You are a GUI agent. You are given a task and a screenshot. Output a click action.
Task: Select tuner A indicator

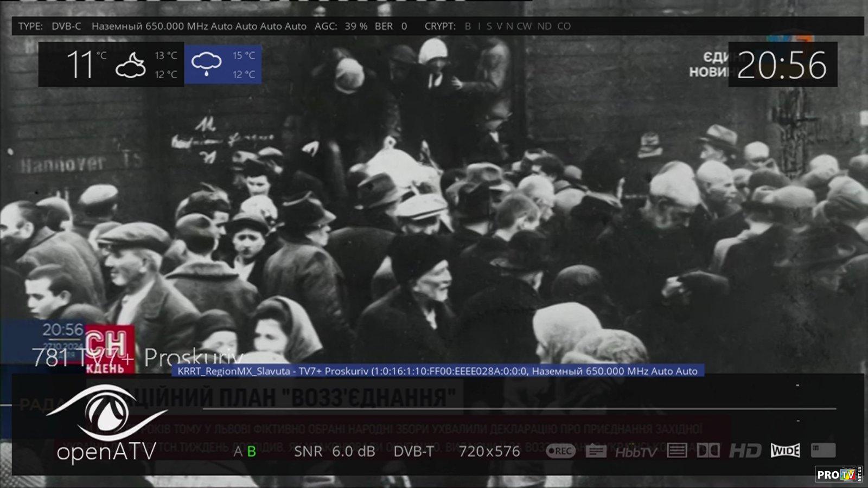point(238,451)
